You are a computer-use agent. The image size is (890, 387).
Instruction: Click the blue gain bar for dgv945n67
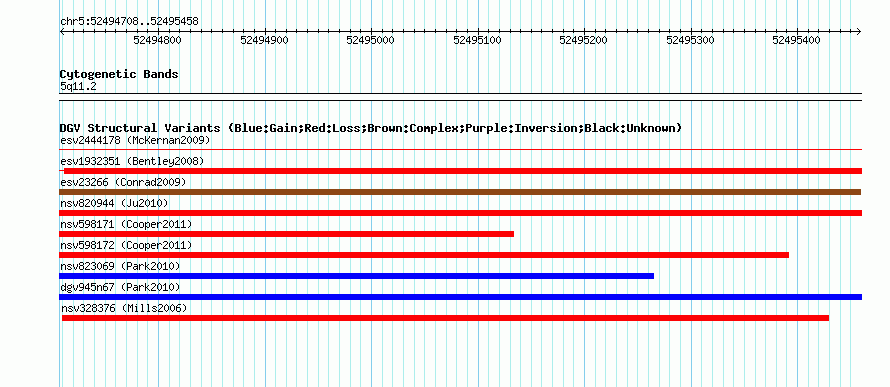pos(461,297)
